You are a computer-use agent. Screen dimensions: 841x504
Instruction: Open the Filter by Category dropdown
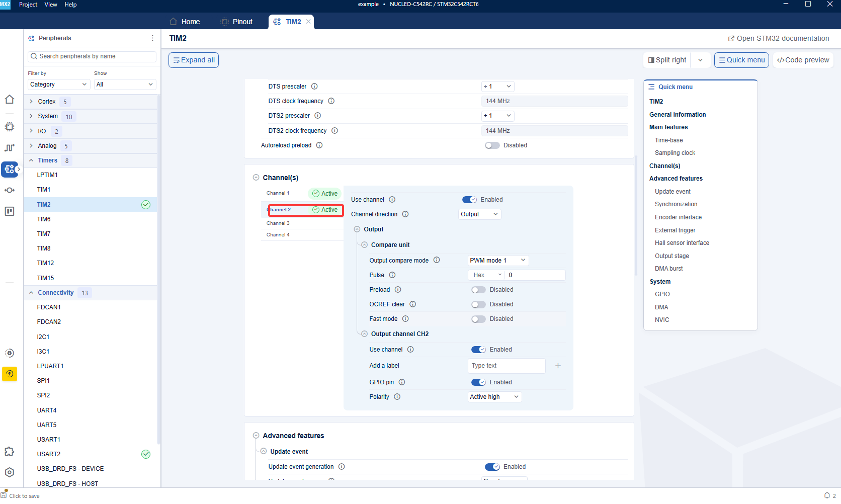pos(59,85)
